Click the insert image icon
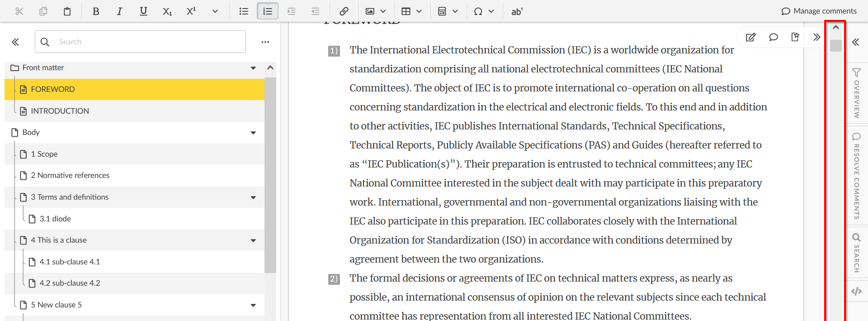868x321 pixels. coord(370,11)
